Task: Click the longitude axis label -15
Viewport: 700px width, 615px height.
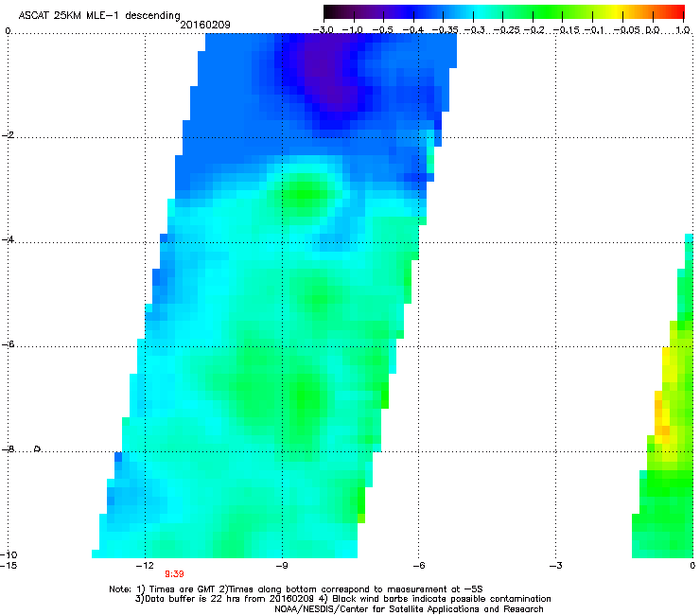Action: [x=9, y=566]
